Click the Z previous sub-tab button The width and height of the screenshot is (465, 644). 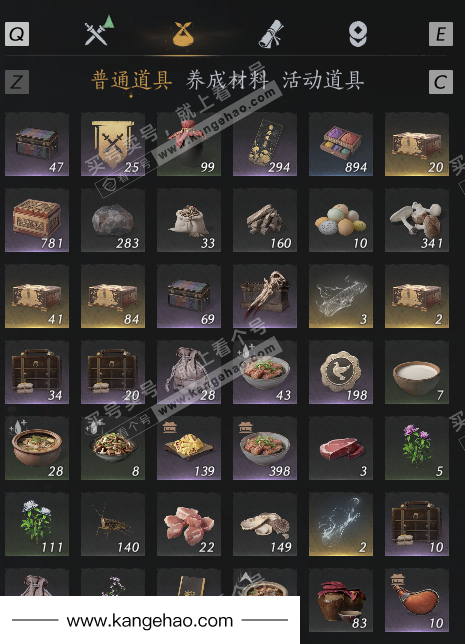click(x=17, y=82)
